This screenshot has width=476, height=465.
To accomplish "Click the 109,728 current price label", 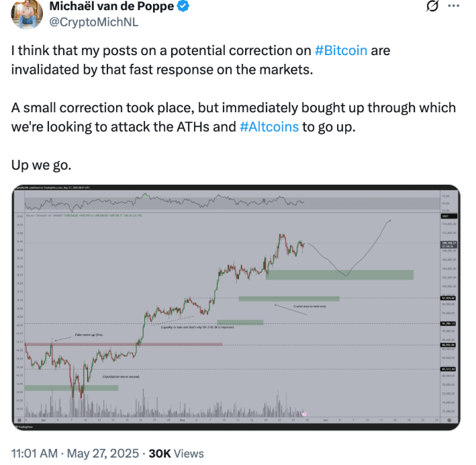I will coord(448,243).
